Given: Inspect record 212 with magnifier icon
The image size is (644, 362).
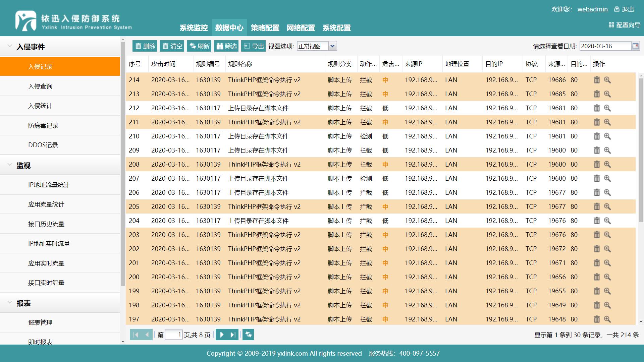Looking at the screenshot, I should pos(607,108).
